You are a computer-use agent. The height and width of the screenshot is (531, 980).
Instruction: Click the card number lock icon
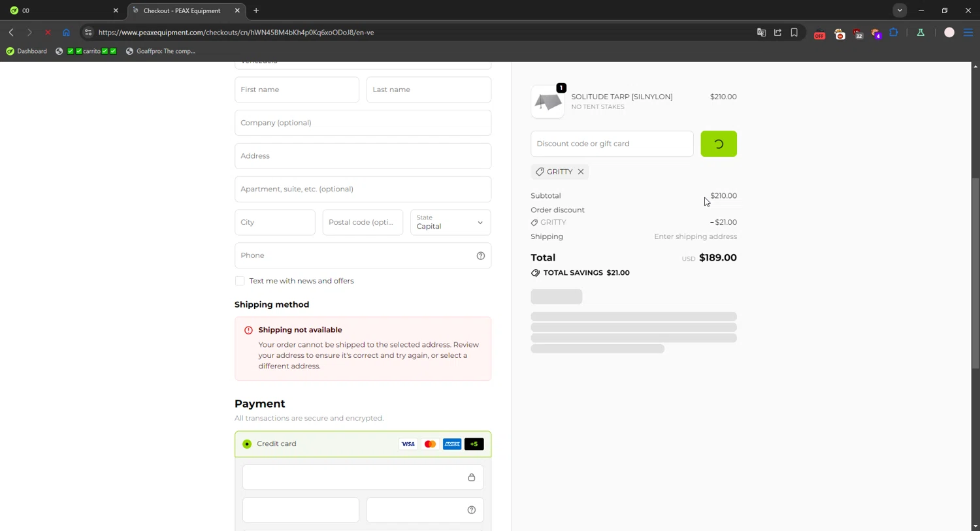coord(472,477)
